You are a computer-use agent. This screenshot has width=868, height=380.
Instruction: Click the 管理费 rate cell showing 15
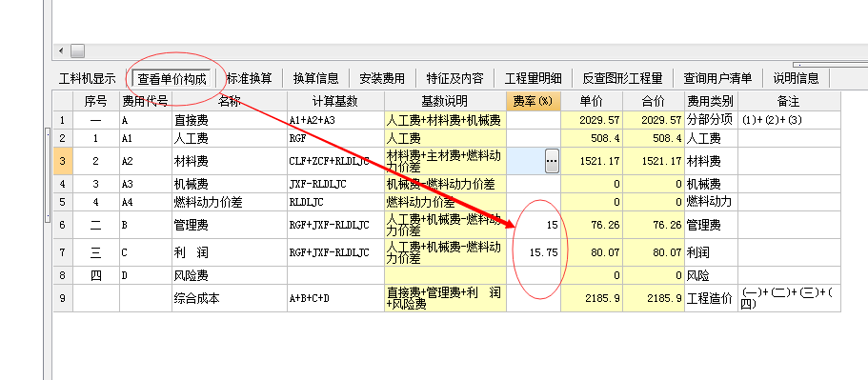pyautogui.click(x=534, y=225)
